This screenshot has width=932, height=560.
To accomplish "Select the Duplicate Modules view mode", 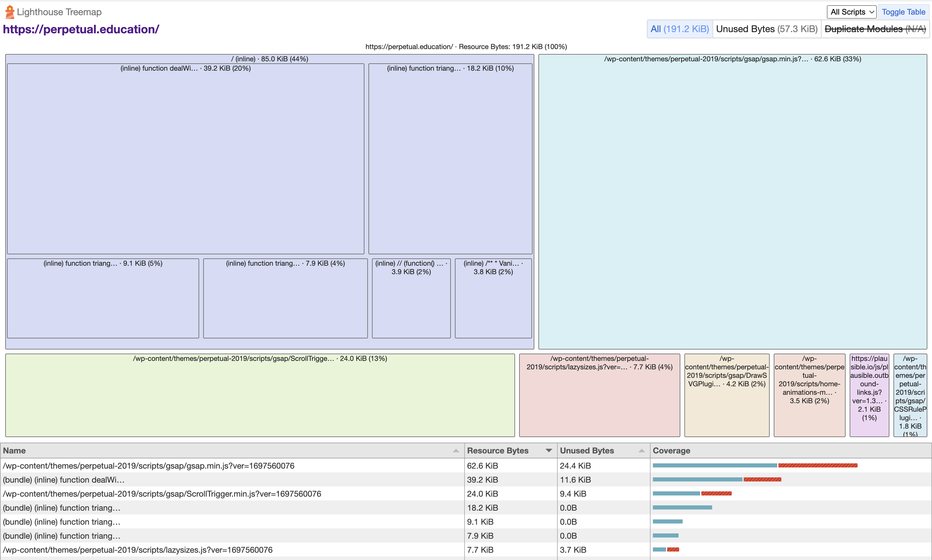I will coord(875,29).
